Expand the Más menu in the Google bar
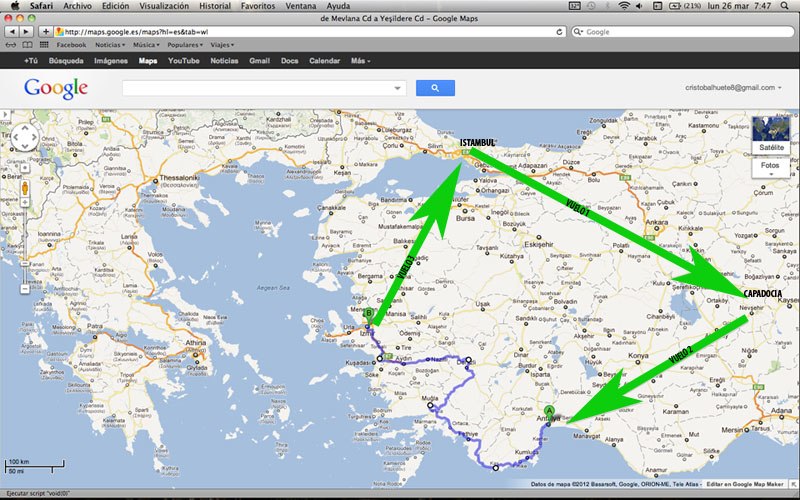800x500 pixels. 360,61
